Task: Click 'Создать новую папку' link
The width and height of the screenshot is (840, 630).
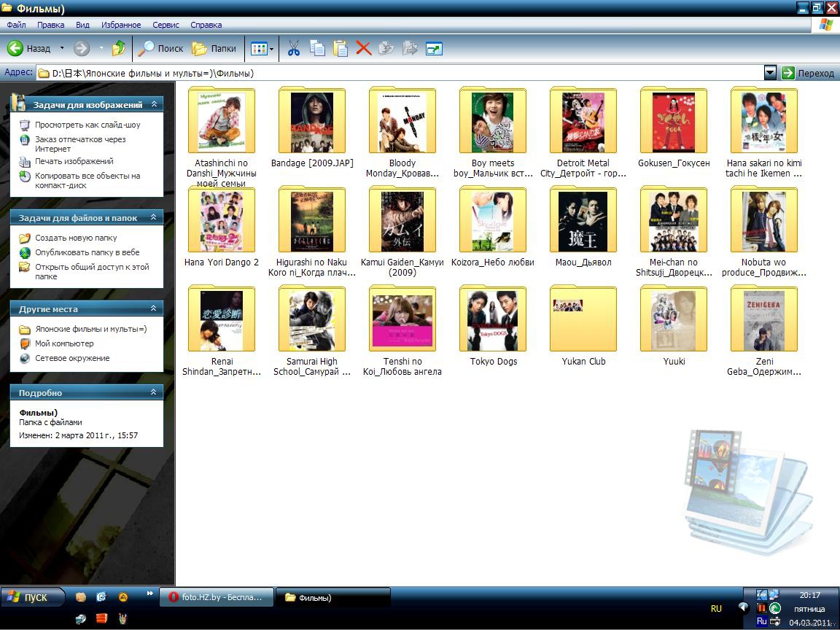Action: point(76,238)
